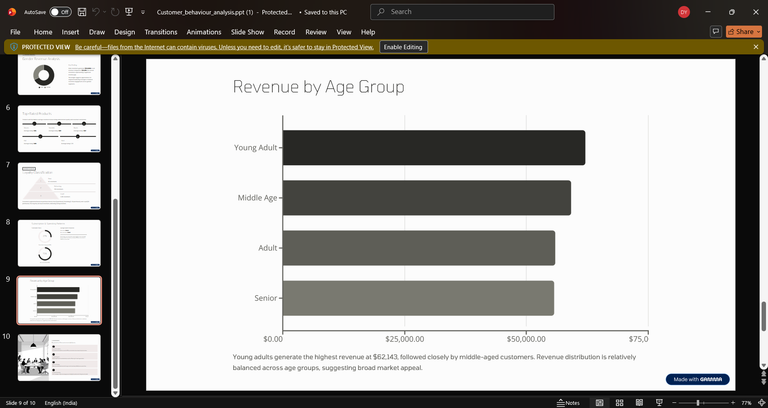Click the chart description paragraph text
The image size is (768, 408).
coord(434,362)
